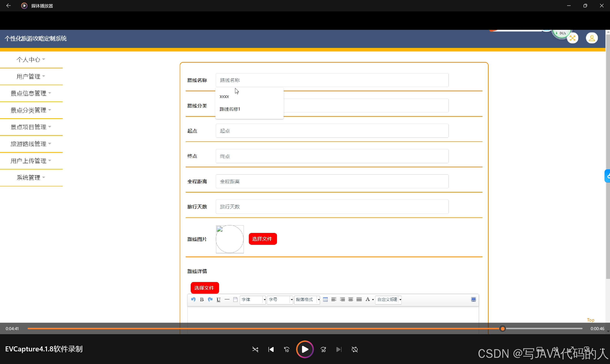Screen dimensions: 610x364
Task: Click the orange fullscreen icon in header
Action: tap(573, 38)
